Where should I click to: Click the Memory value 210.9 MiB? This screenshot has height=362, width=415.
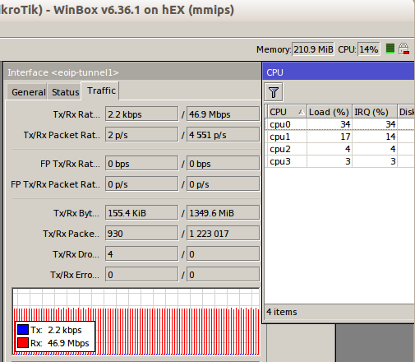click(313, 49)
